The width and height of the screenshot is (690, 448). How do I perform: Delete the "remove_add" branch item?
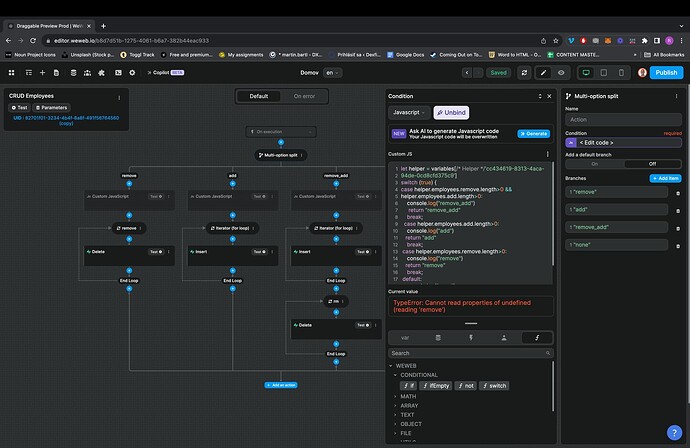(678, 228)
